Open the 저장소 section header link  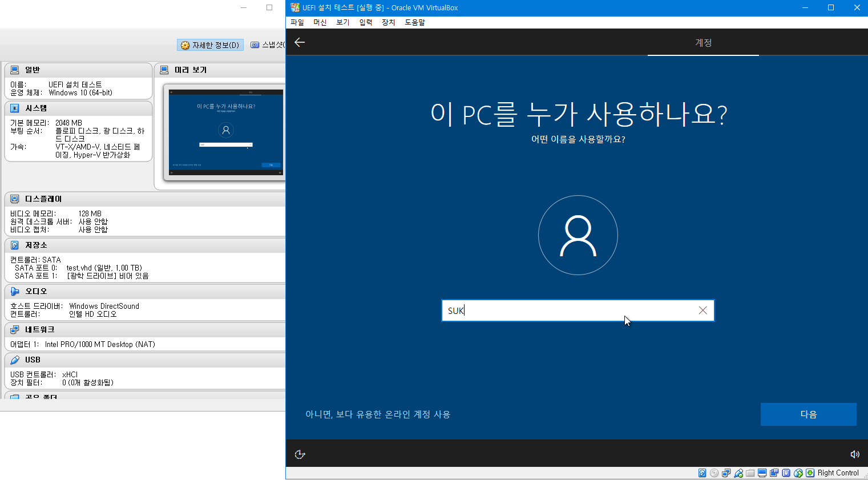tap(36, 245)
